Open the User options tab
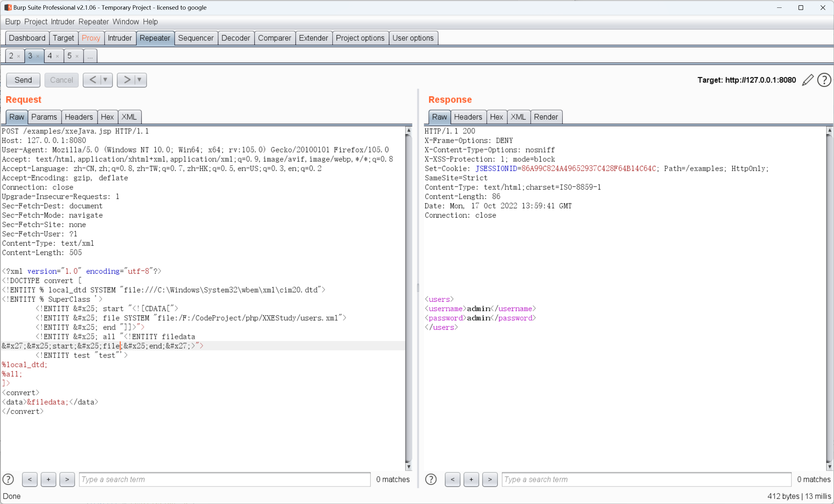 click(x=413, y=38)
